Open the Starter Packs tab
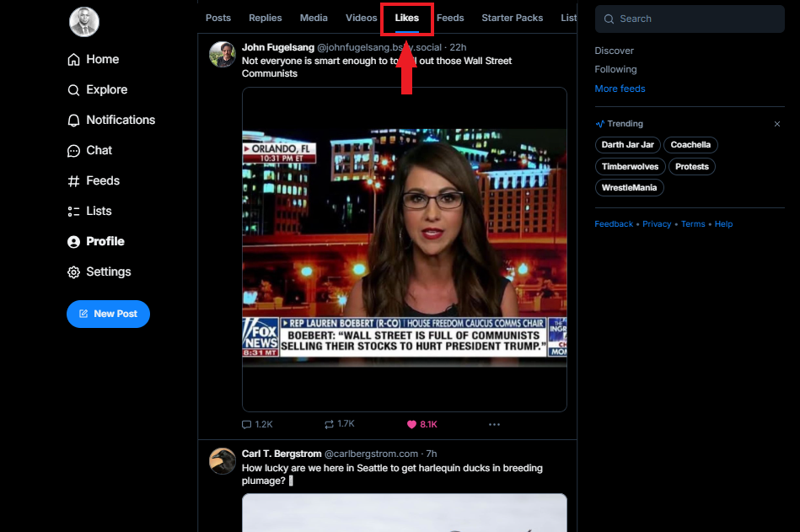This screenshot has height=532, width=800. click(x=513, y=18)
